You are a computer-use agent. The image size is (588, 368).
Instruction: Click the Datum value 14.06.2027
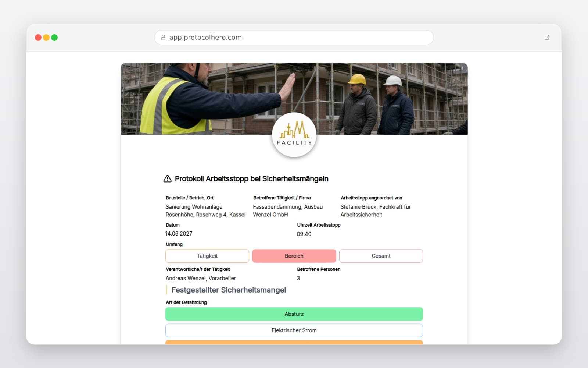pos(179,234)
